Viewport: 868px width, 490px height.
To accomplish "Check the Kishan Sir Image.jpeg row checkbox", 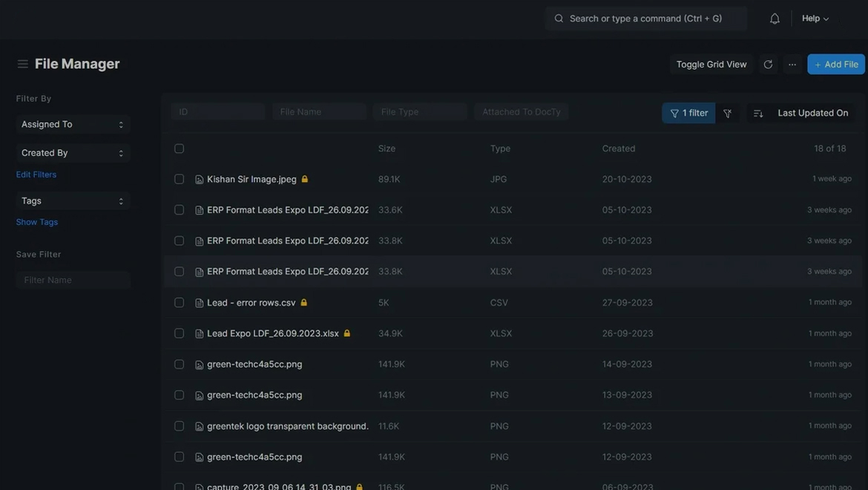I will tap(179, 179).
